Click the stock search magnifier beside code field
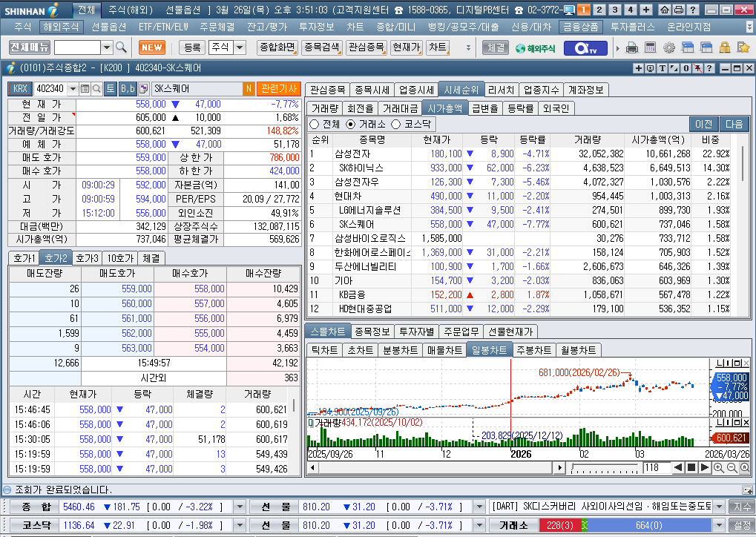Screen dimensions: 756x537 (96, 89)
